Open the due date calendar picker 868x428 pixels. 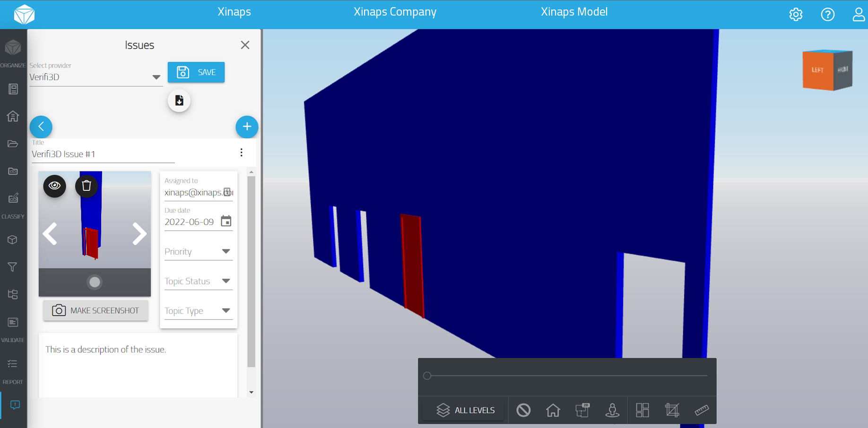(x=226, y=221)
